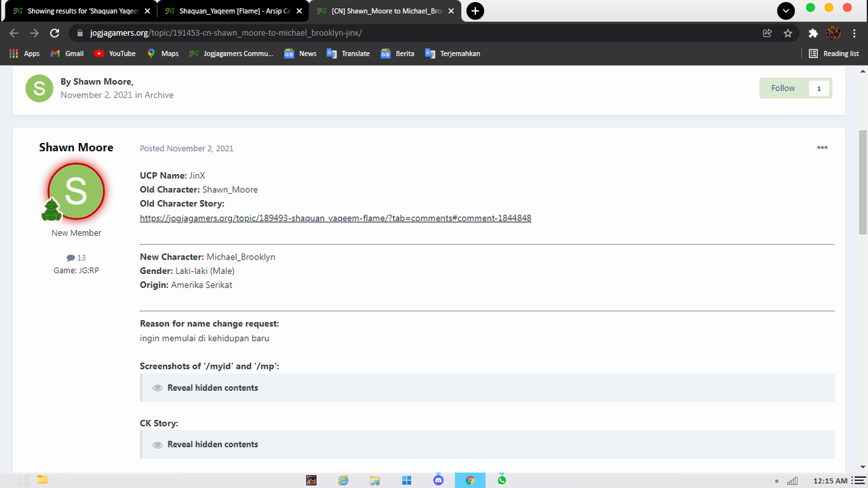Open Discord from the taskbar
The width and height of the screenshot is (868, 488).
pos(438,481)
